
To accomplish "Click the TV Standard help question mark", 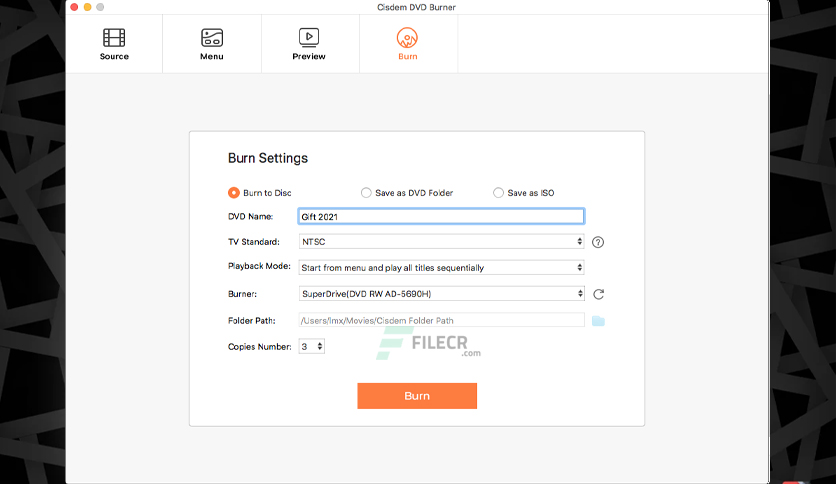I will click(x=598, y=242).
